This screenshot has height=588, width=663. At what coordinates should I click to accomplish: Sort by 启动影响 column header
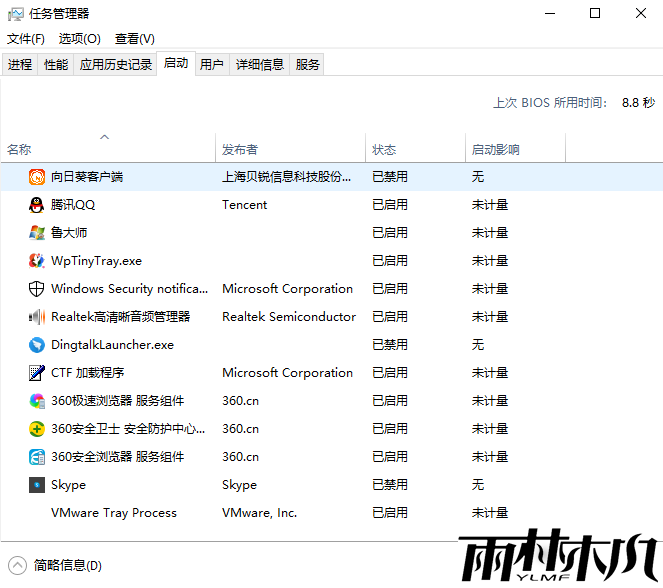[514, 149]
